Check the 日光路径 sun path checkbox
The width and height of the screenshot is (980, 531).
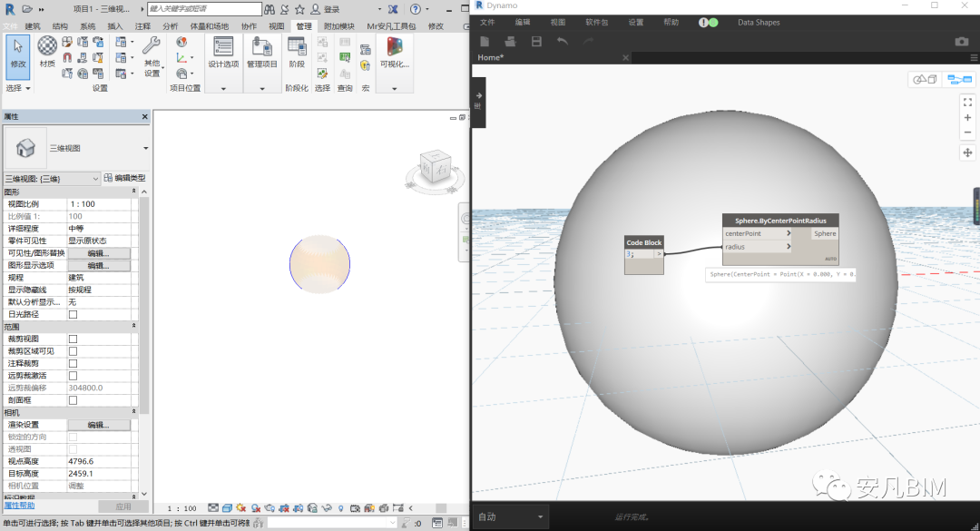pos(73,314)
